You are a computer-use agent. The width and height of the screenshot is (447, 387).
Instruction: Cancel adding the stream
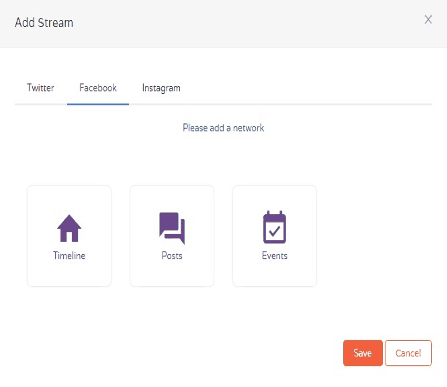coord(408,353)
